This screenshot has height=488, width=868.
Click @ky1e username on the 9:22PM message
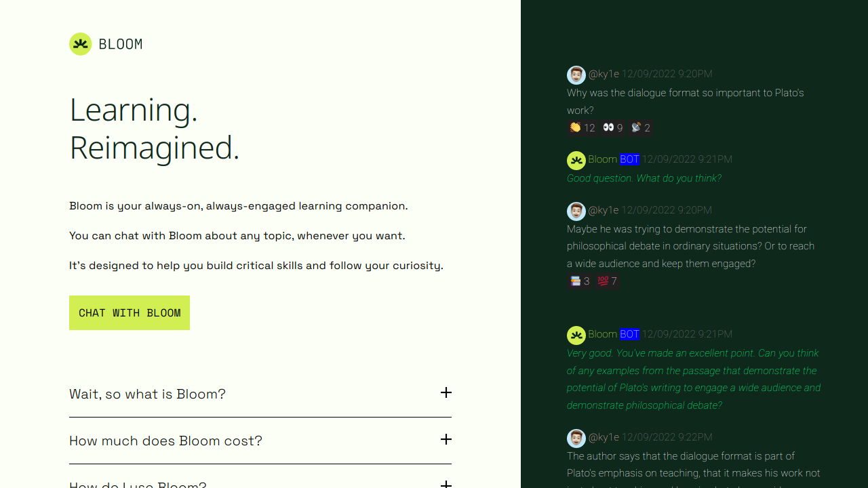604,437
